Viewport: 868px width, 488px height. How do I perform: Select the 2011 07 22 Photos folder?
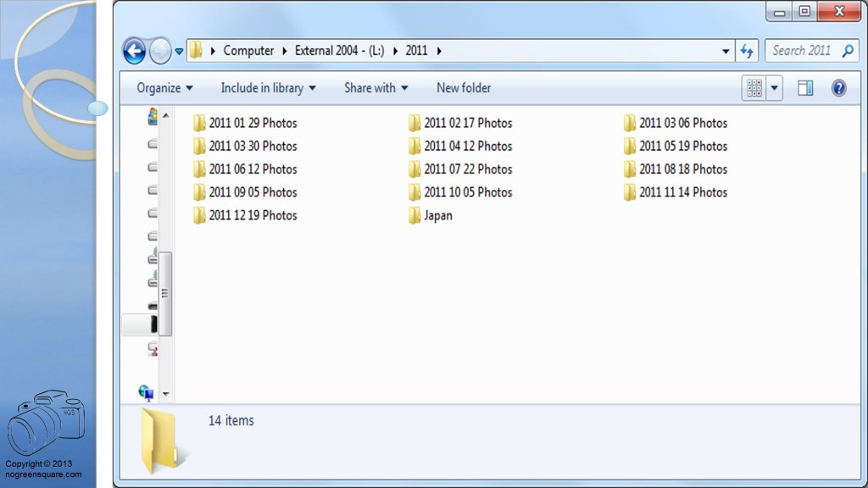pos(460,169)
